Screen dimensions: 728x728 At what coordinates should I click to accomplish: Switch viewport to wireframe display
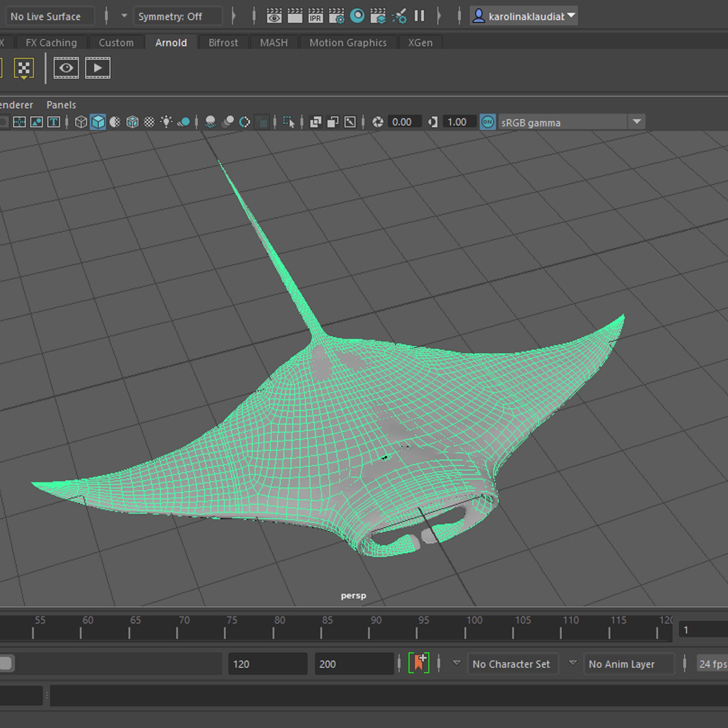click(81, 122)
